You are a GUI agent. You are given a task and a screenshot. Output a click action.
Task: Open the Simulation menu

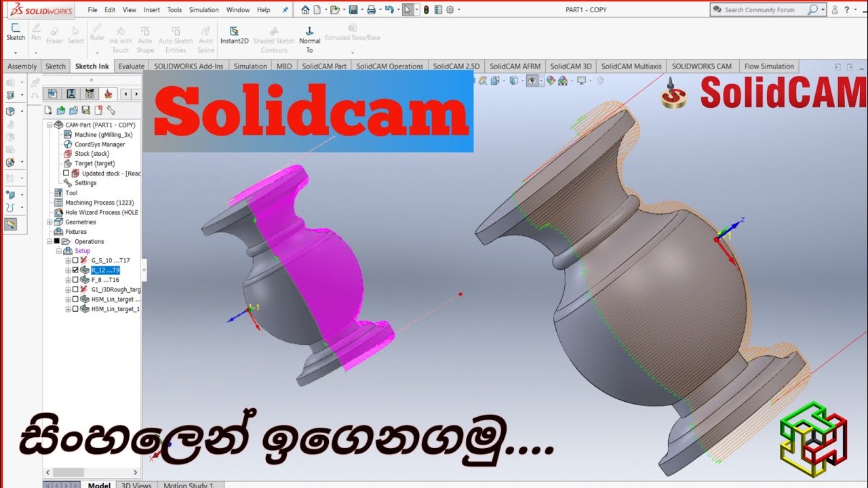(x=204, y=9)
